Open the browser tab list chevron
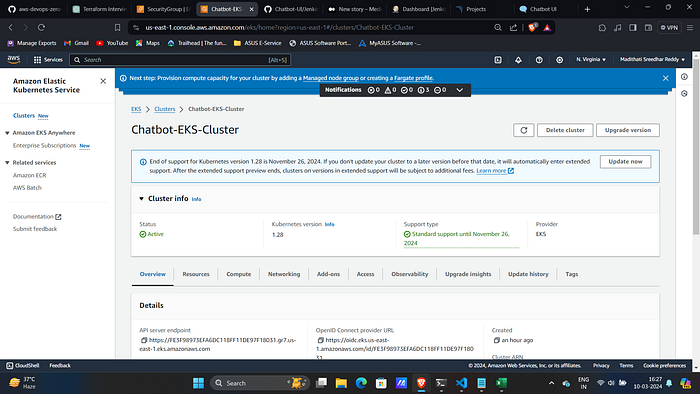 click(x=626, y=7)
